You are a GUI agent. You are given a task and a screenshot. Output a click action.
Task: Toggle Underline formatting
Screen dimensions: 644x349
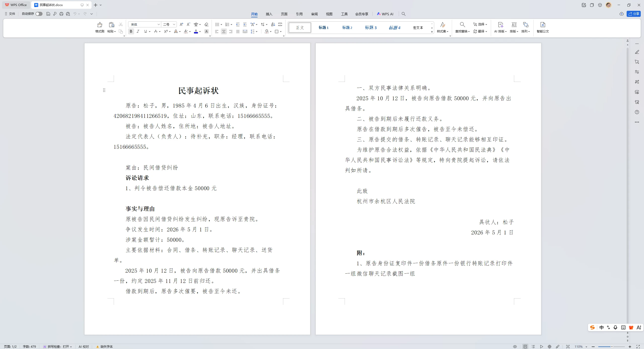coord(145,31)
